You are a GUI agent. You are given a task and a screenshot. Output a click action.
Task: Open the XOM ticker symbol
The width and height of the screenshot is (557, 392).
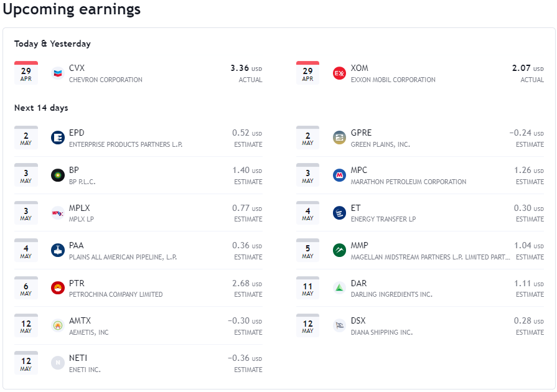[x=360, y=68]
